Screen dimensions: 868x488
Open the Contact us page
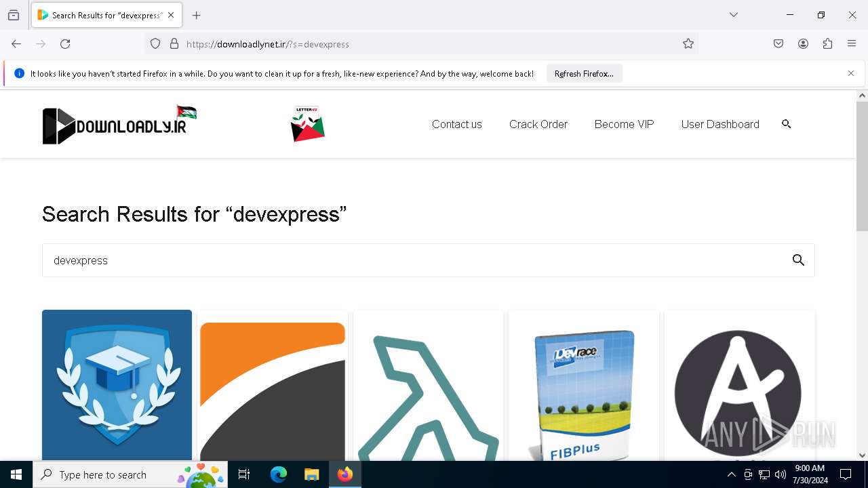tap(457, 124)
